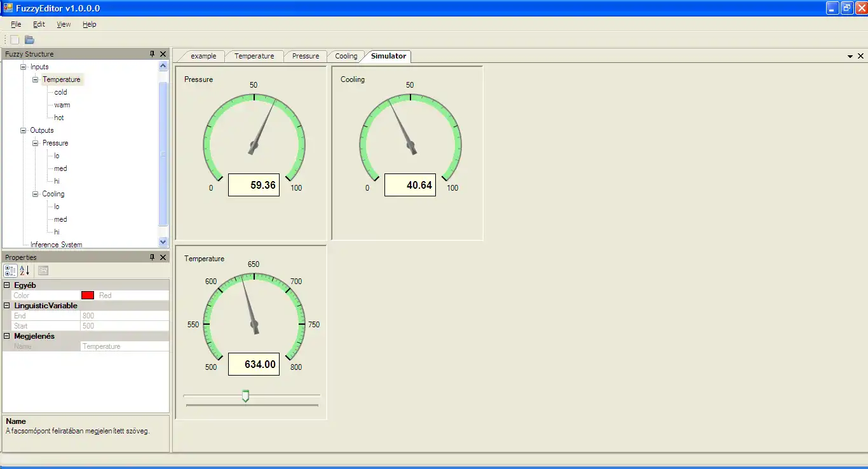This screenshot has height=469, width=868.
Task: Click the Property Pages icon
Action: (x=43, y=270)
